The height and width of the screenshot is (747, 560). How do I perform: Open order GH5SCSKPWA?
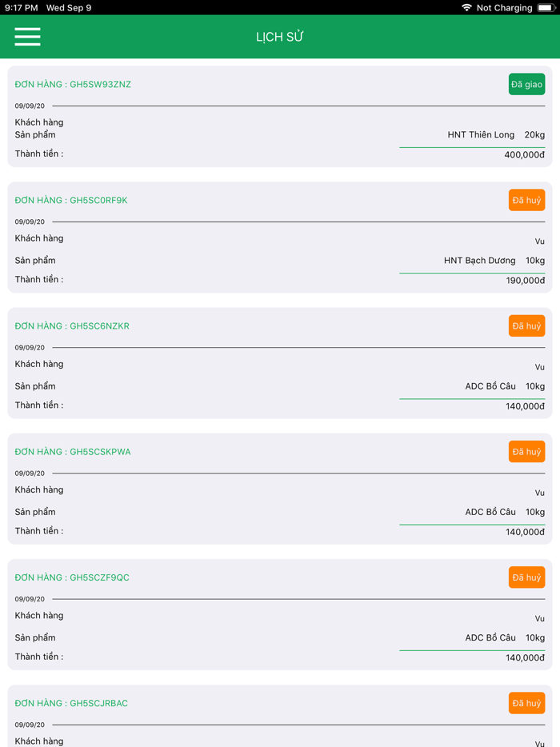pyautogui.click(x=73, y=452)
